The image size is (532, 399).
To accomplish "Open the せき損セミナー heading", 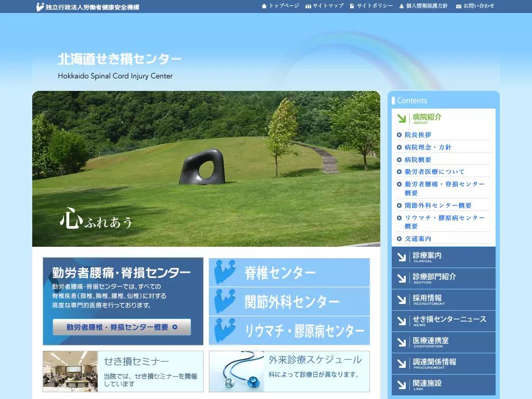I will tap(136, 362).
